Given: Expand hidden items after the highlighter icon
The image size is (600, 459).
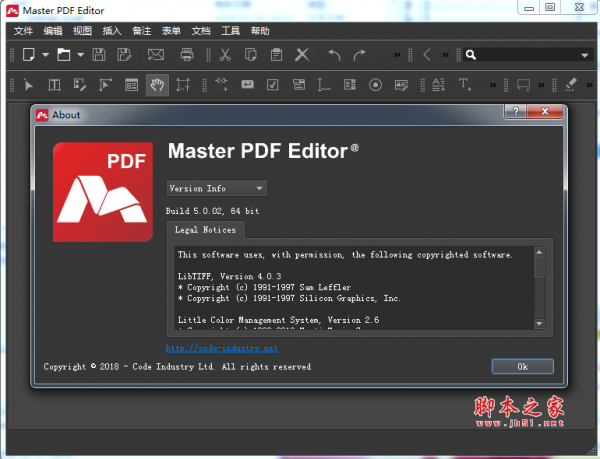Looking at the screenshot, I should [590, 85].
